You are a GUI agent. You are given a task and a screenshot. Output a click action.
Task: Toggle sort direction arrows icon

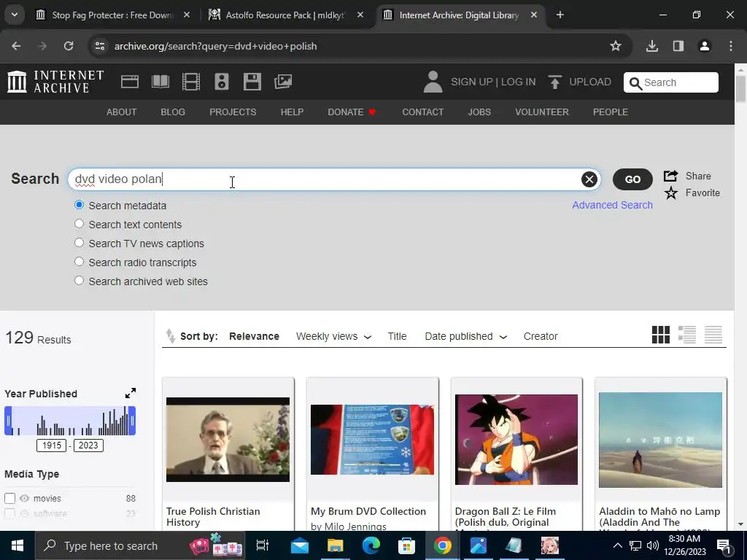pos(171,336)
